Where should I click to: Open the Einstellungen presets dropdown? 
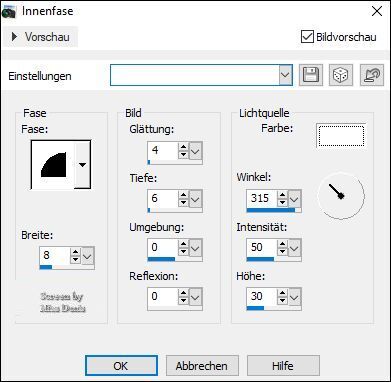click(285, 75)
